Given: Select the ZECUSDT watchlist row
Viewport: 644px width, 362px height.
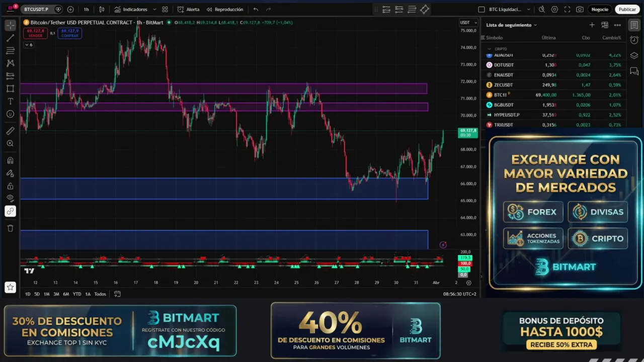Looking at the screenshot, I should pos(553,85).
